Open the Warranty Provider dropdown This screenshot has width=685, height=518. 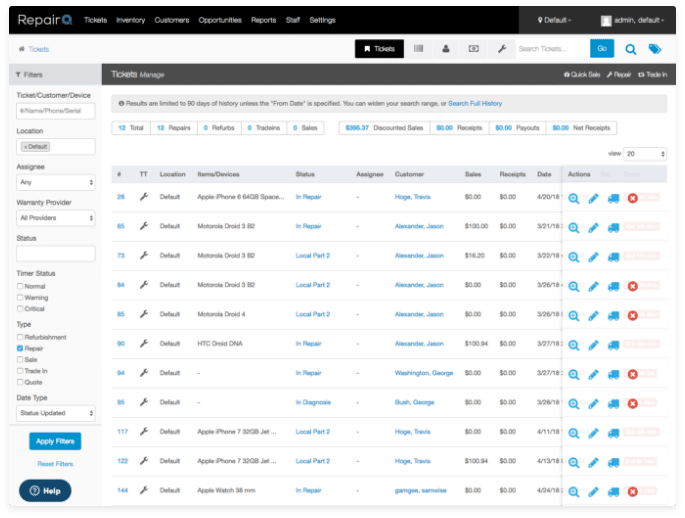tap(56, 217)
